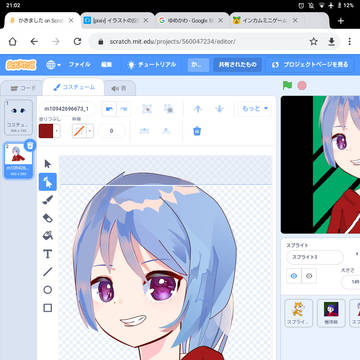Screen dimensions: 360x360
Task: Go back with the browser back arrow
Action: coord(34,41)
